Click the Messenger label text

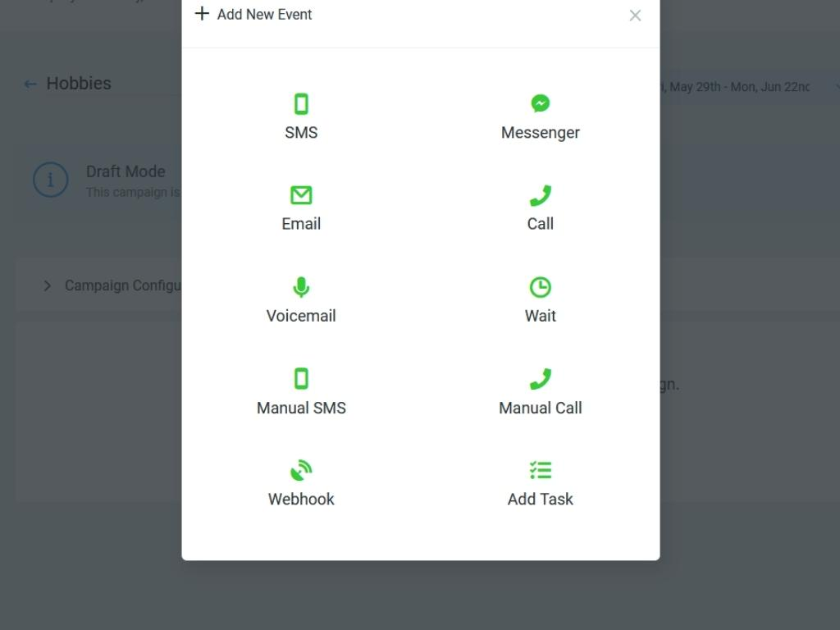540,133
